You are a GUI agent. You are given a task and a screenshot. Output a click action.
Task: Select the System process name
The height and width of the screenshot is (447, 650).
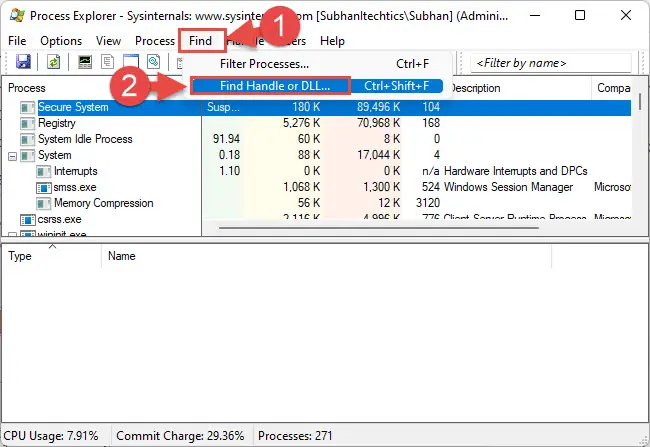point(55,155)
